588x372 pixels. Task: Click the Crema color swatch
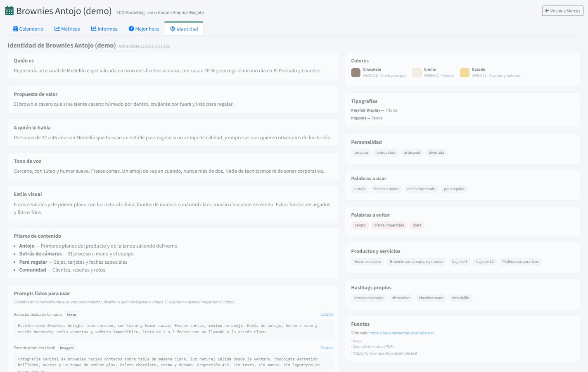pyautogui.click(x=417, y=73)
